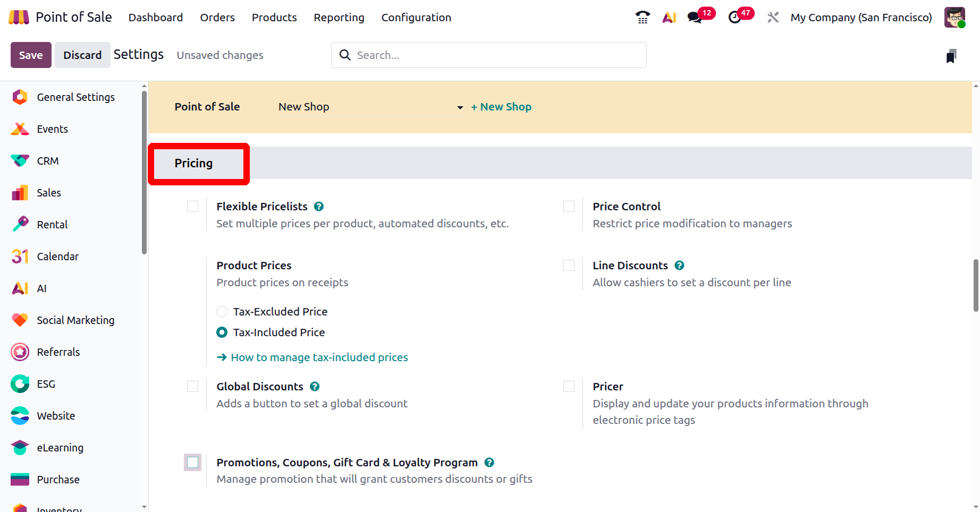This screenshot has width=980, height=512.
Task: Open the messages chat icon
Action: pos(695,18)
